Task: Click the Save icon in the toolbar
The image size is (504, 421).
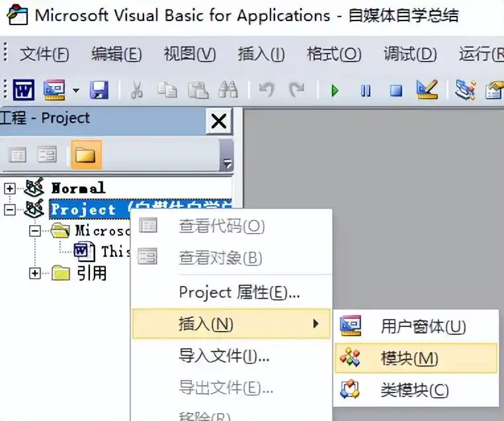Action: point(99,89)
